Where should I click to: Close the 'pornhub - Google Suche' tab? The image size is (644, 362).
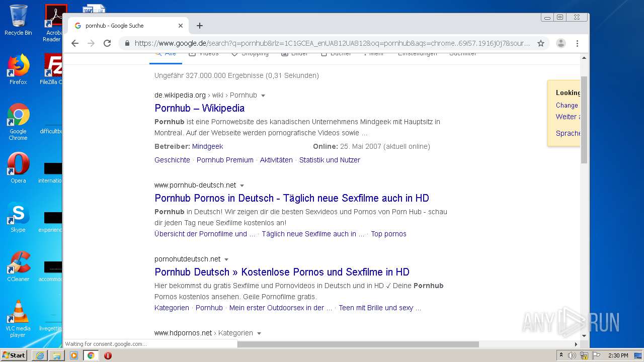pos(181,26)
